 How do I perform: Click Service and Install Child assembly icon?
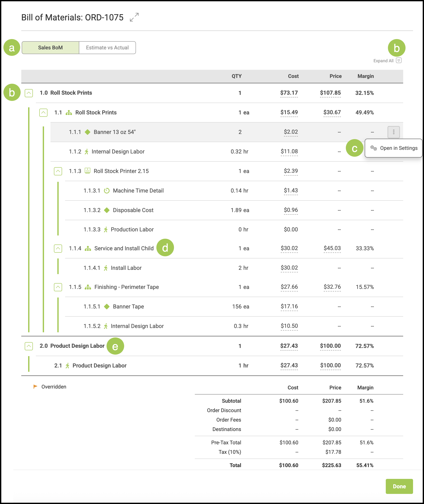pyautogui.click(x=88, y=248)
